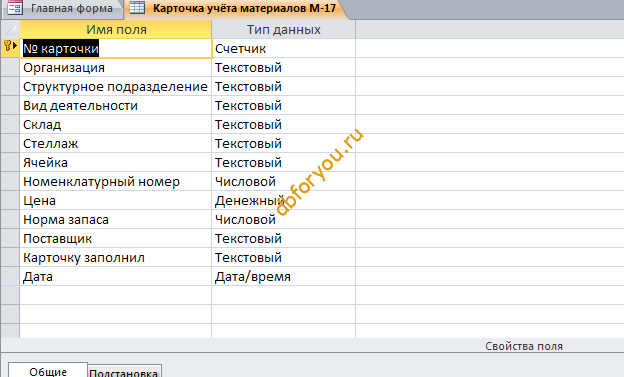624x377 pixels.
Task: Click data type for Карточку заполнил row
Action: (x=283, y=258)
